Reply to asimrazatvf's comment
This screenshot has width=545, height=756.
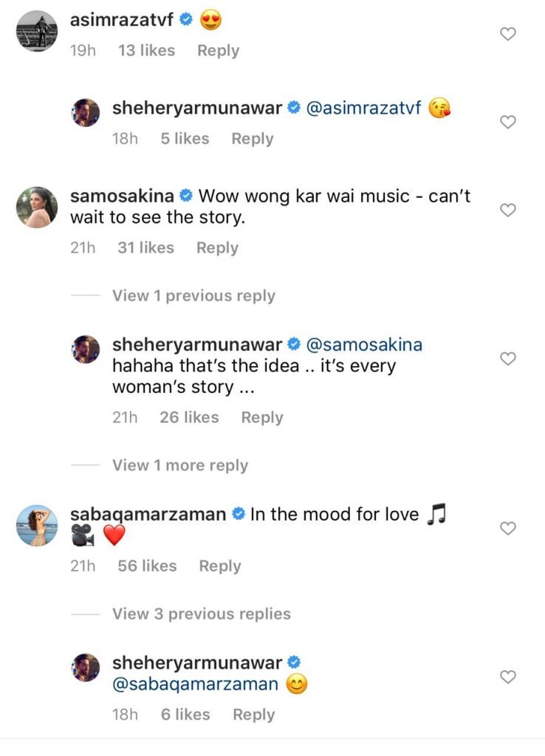point(218,51)
